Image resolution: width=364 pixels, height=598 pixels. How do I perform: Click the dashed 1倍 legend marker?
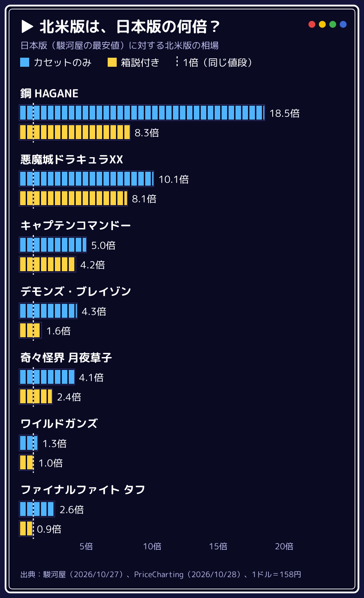coord(177,62)
